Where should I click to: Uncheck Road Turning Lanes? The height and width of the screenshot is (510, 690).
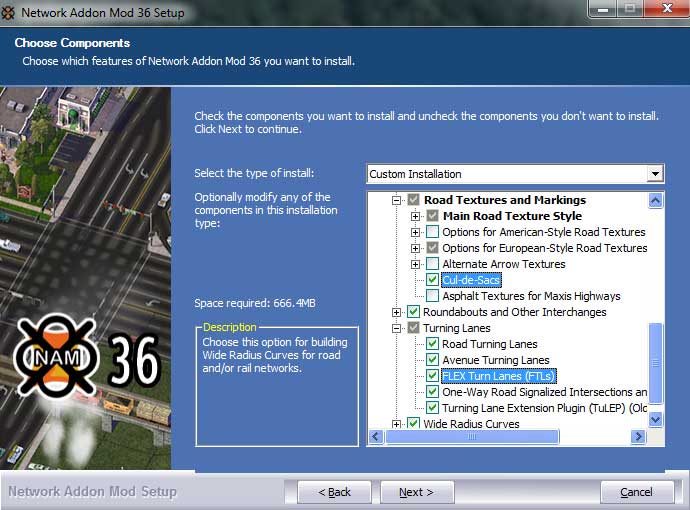pos(433,344)
